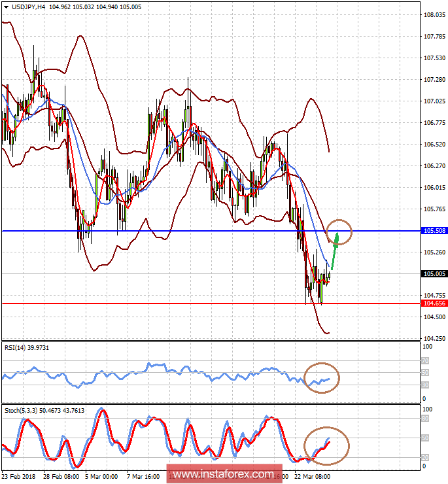This screenshot has height=484, width=448.
Task: Select the red 104.656 price level label
Action: [434, 303]
